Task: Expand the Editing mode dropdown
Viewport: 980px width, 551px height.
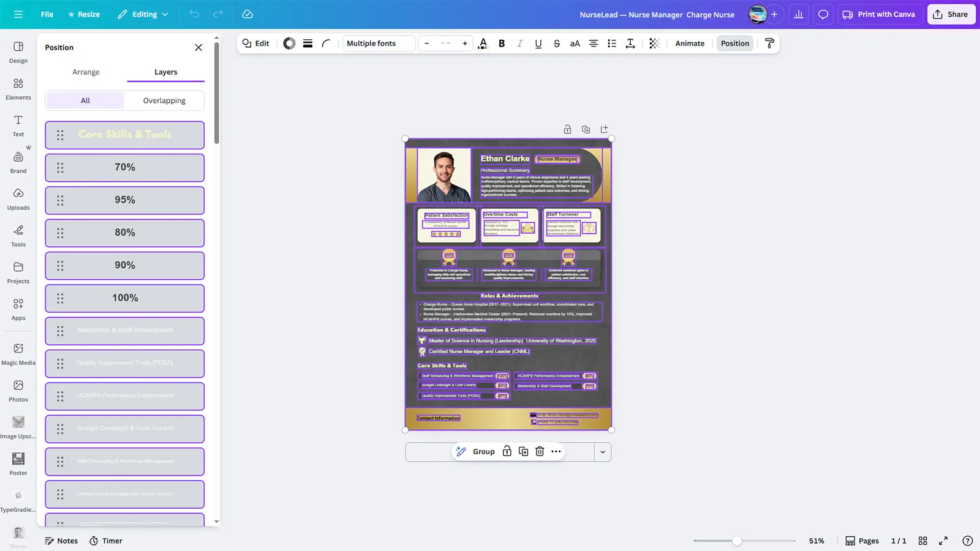Action: tap(143, 14)
